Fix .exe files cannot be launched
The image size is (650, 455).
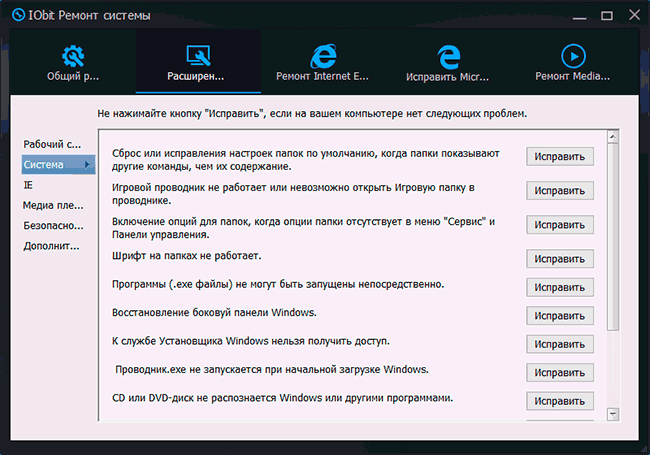560,287
